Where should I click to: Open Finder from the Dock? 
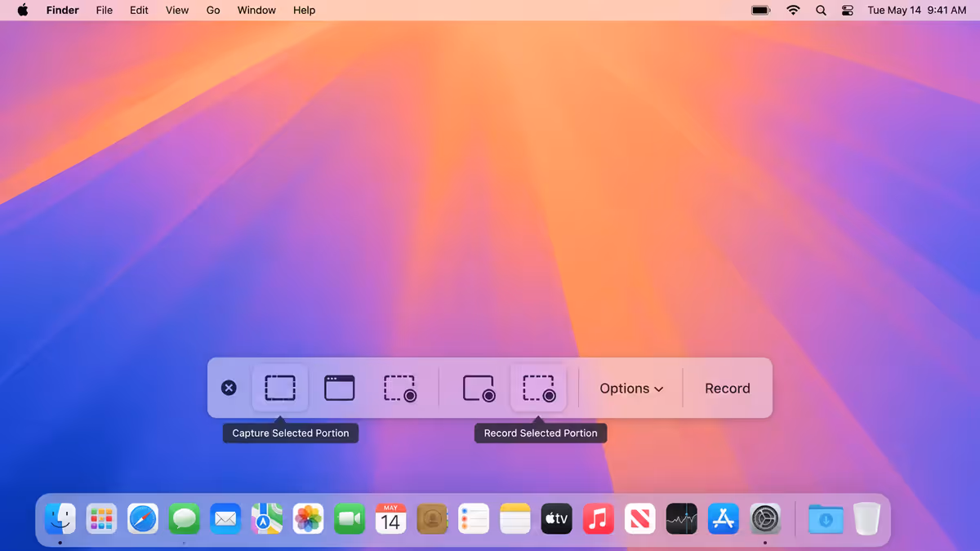(x=60, y=518)
